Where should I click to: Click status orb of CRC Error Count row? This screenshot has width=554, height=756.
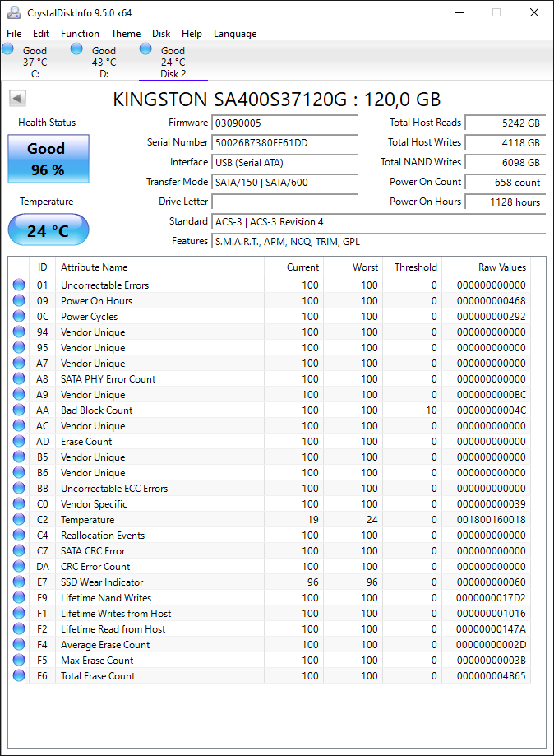(19, 566)
